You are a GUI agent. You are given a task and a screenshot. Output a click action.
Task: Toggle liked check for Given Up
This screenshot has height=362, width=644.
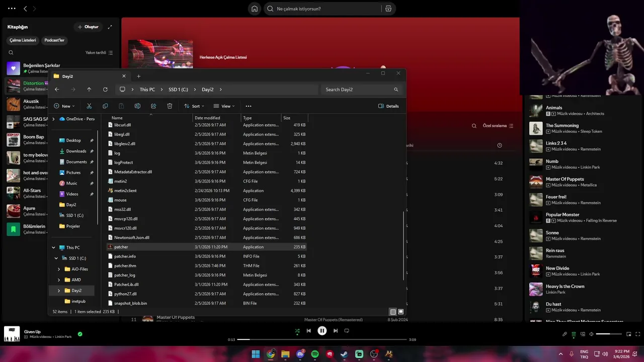click(80, 334)
